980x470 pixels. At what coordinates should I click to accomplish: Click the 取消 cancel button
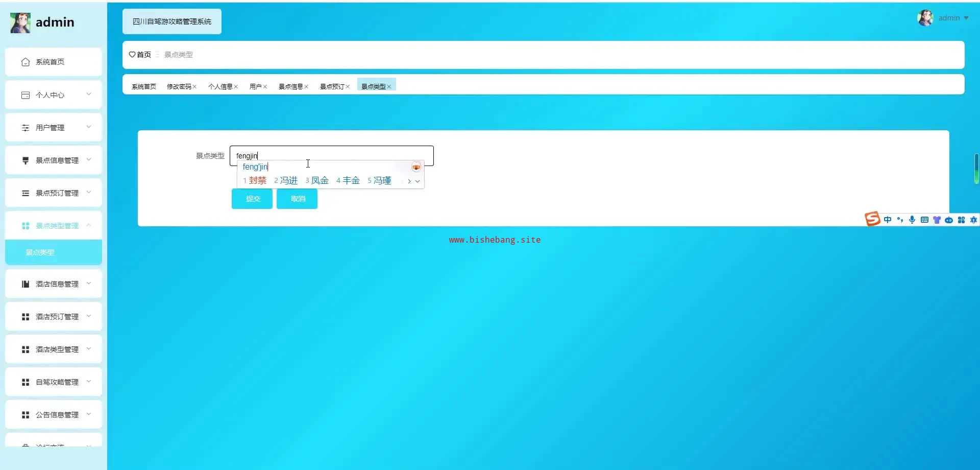297,199
